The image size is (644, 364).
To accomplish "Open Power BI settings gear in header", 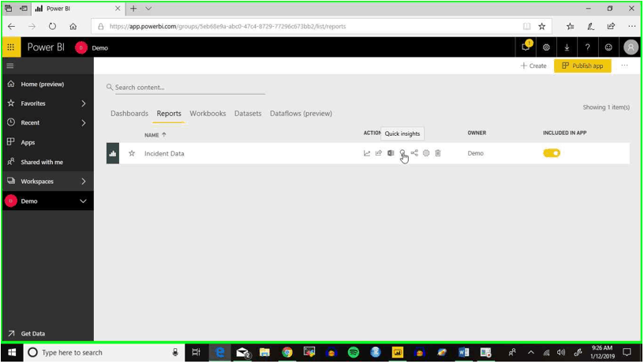I will click(x=546, y=47).
